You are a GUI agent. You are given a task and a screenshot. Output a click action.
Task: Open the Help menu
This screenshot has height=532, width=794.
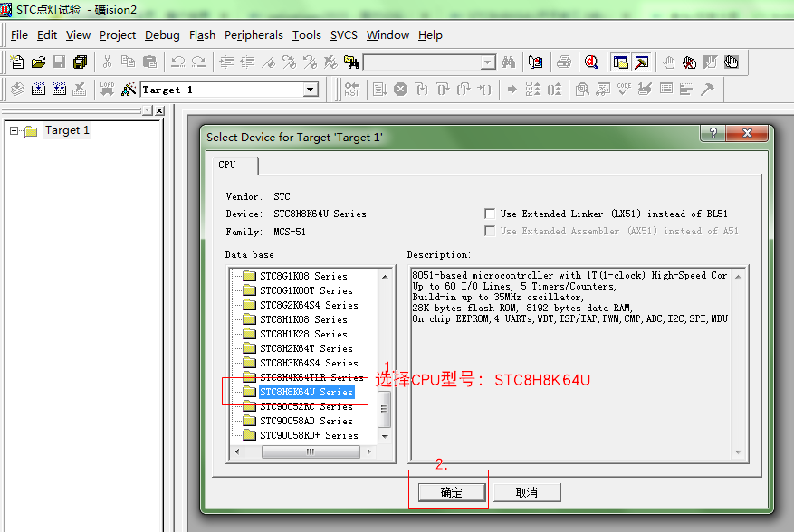[x=430, y=35]
